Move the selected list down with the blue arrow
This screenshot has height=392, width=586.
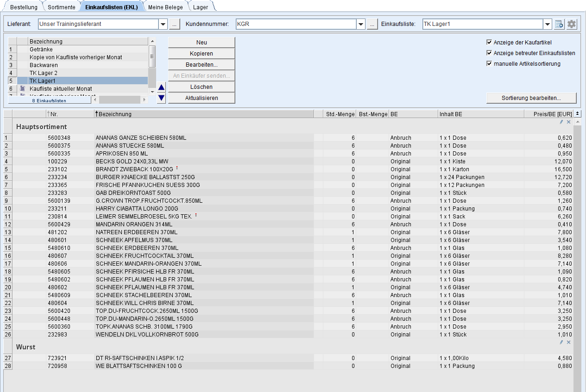tap(161, 98)
